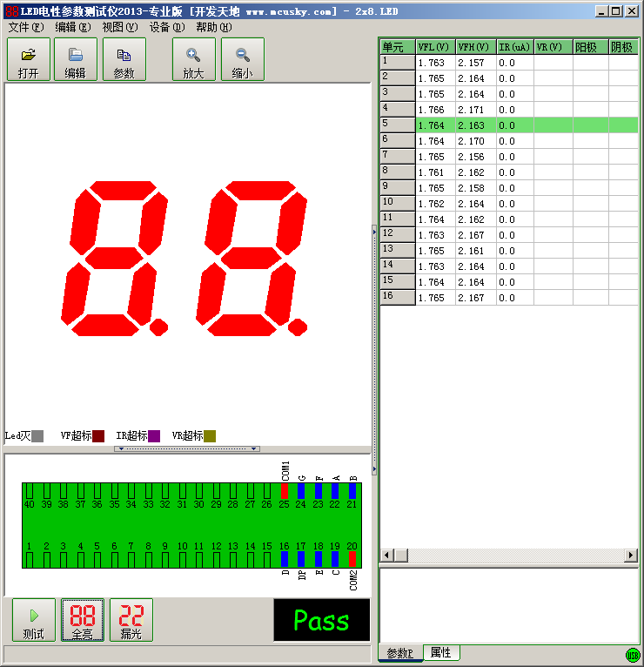Click the red COM1 pin 25

tap(285, 491)
